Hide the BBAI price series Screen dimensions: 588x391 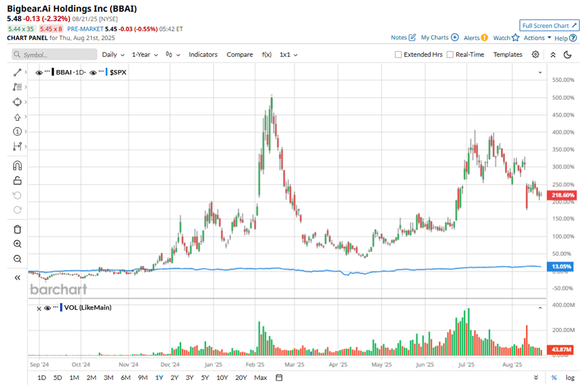point(39,73)
